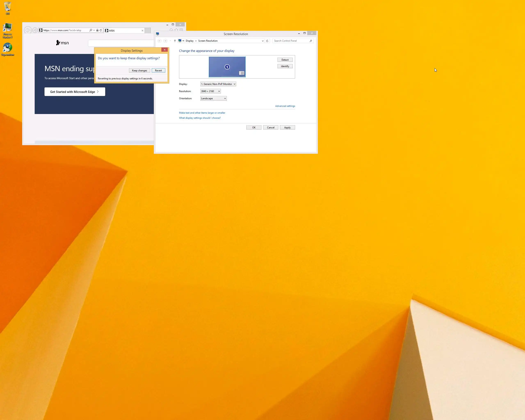Open the Resolution dropdown showing 3840 × 2160

point(210,91)
